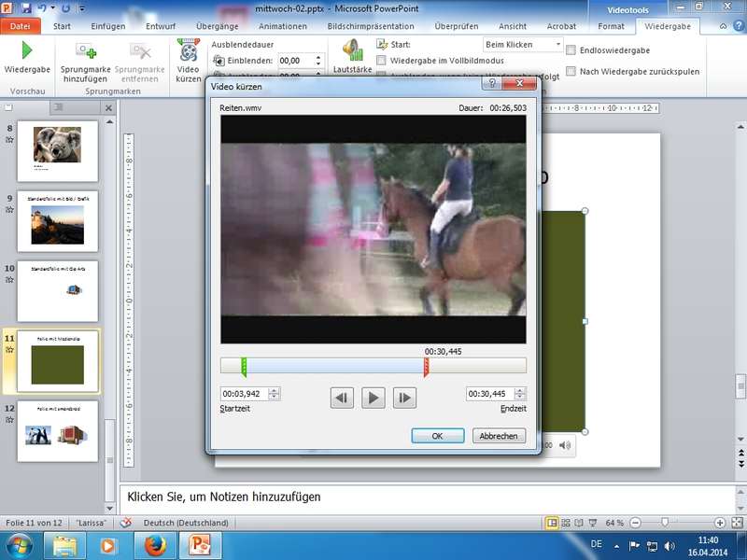The height and width of the screenshot is (560, 747).
Task: Toggle Nach Wiedergabe zurückspulen checkbox
Action: click(571, 71)
